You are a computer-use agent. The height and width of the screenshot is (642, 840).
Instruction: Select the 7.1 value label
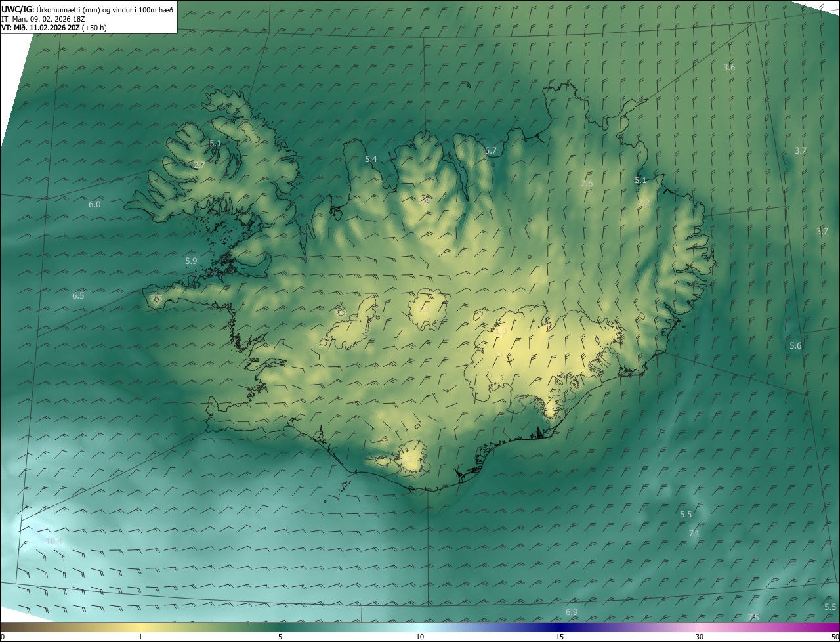tap(694, 533)
